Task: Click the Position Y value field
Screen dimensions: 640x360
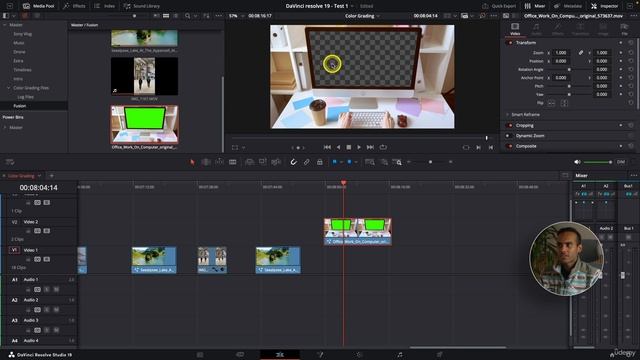Action: tap(602, 61)
